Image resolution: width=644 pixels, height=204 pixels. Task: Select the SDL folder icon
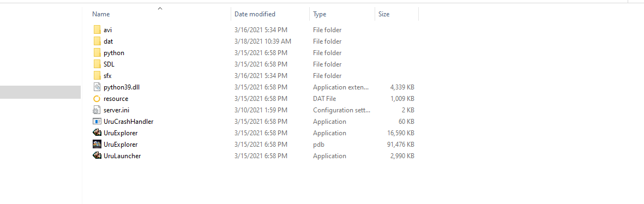(x=97, y=64)
